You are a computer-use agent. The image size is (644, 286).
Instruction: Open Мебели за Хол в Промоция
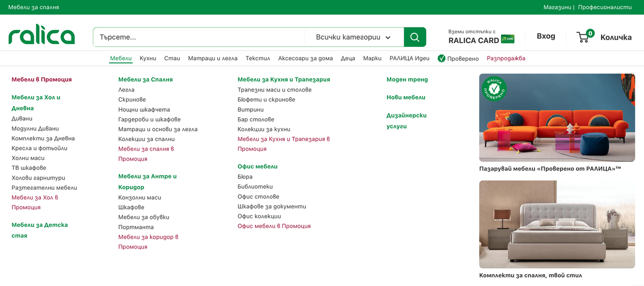[x=35, y=202]
